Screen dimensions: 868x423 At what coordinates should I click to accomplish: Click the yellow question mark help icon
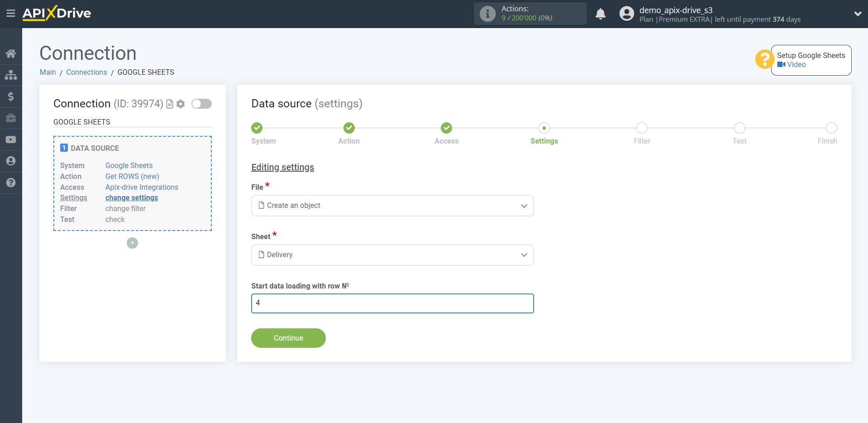pyautogui.click(x=764, y=59)
